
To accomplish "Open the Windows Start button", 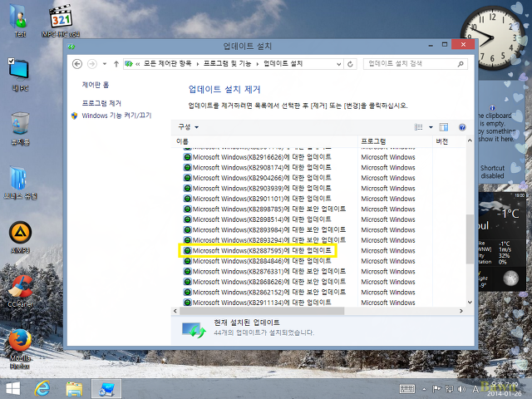I will 13,389.
